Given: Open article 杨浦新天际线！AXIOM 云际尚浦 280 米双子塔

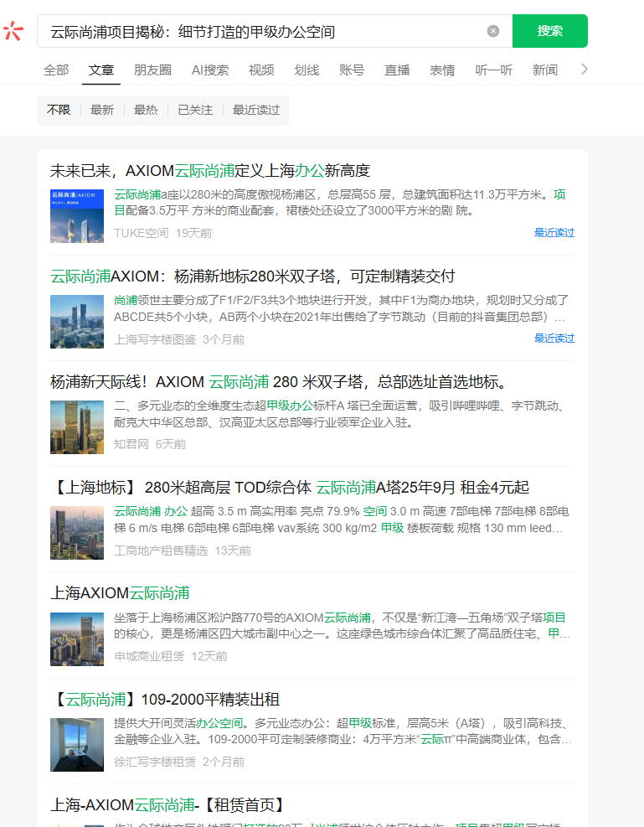Looking at the screenshot, I should [280, 382].
